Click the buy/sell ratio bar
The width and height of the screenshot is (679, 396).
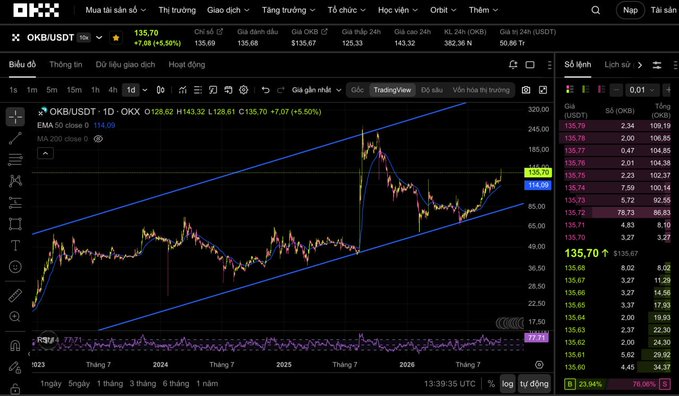(x=618, y=384)
